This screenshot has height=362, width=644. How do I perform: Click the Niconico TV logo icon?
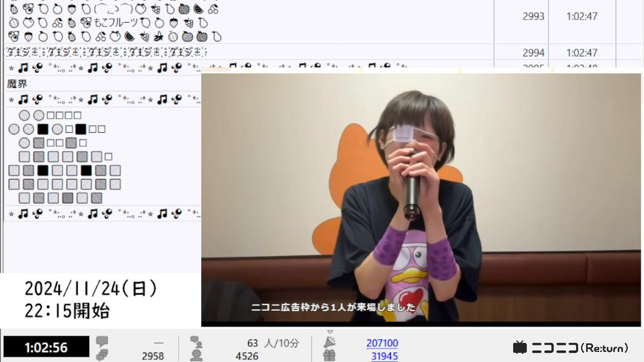pos(520,348)
